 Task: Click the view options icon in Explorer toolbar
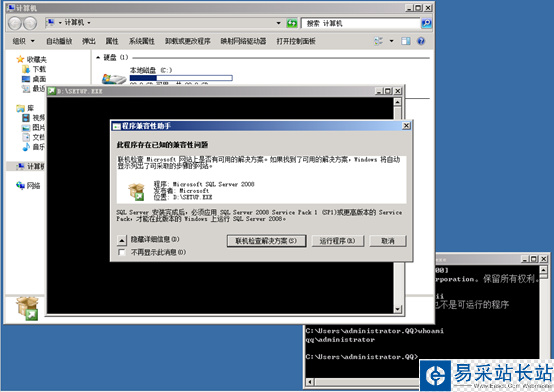pos(378,41)
